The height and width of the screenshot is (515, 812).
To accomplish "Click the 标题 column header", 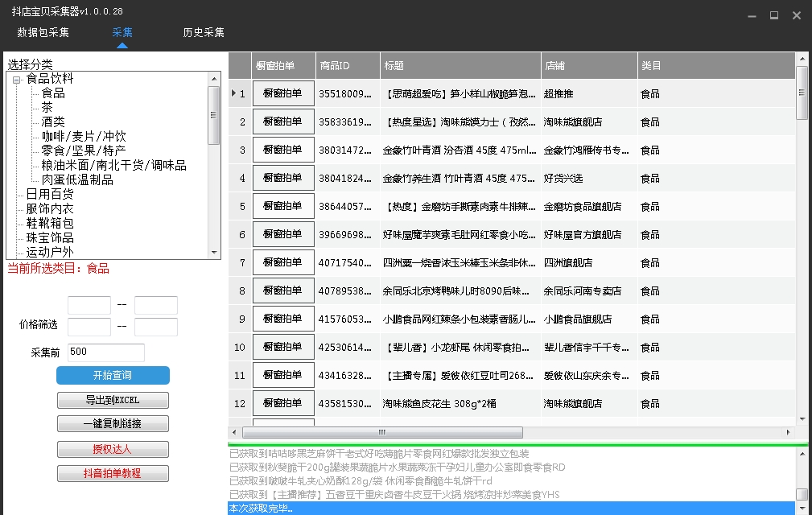I will point(461,66).
